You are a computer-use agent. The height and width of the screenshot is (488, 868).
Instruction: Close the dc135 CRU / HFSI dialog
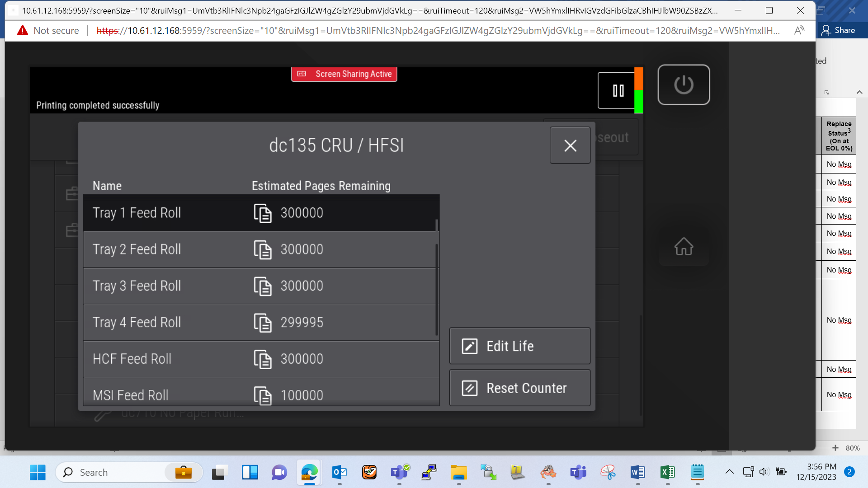coord(570,145)
